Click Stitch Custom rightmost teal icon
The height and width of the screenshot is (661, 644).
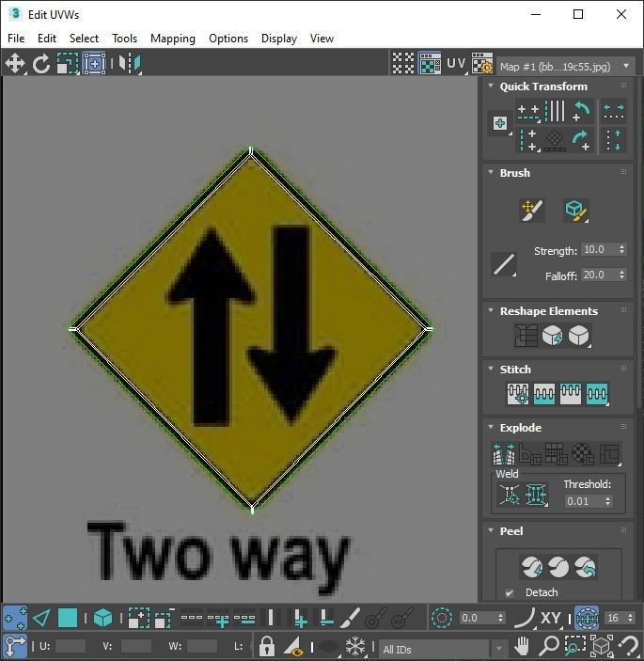pos(597,394)
